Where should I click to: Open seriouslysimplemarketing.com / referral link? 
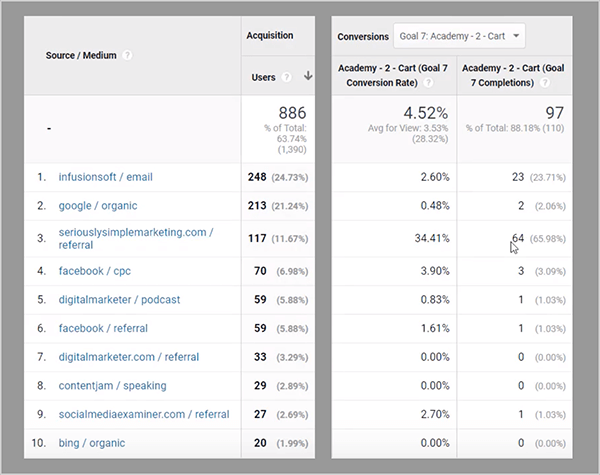coord(136,238)
